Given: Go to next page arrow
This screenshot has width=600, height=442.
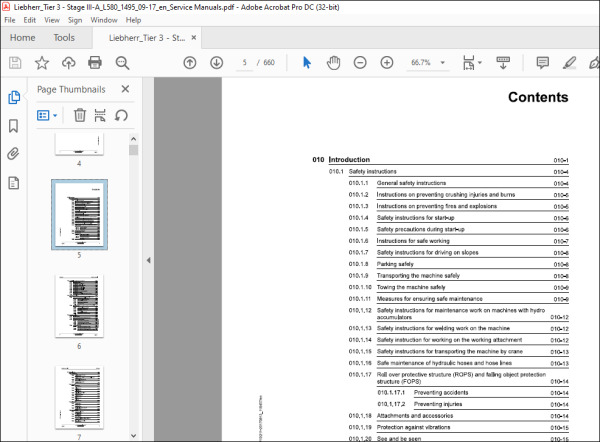Looking at the screenshot, I should tap(217, 62).
